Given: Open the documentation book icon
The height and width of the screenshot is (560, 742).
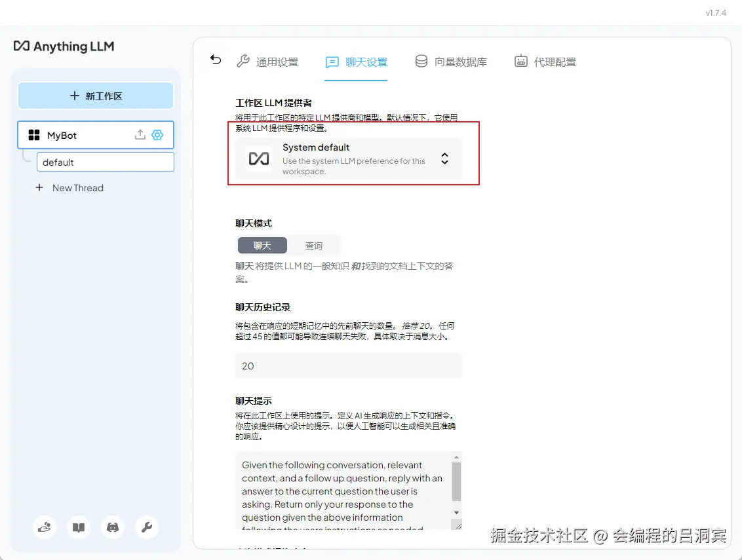Looking at the screenshot, I should 79,527.
